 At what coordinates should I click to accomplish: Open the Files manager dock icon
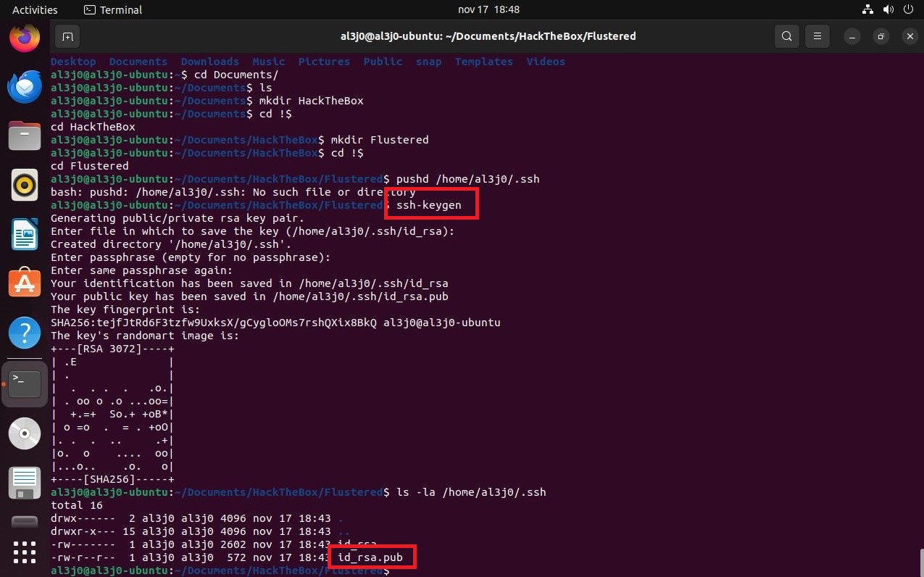coord(25,136)
